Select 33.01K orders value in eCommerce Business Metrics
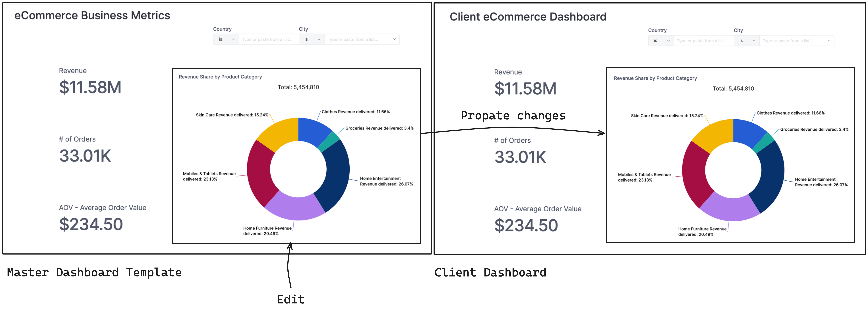The height and width of the screenshot is (309, 868). (x=85, y=156)
